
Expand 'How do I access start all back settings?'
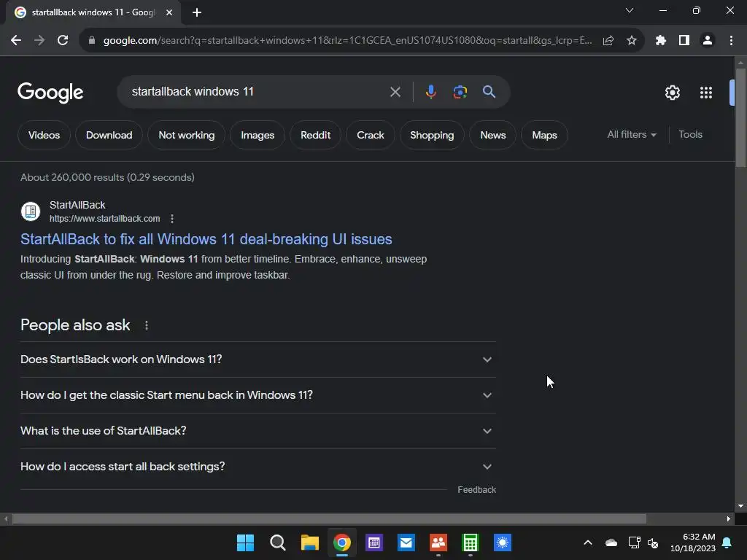tap(258, 467)
